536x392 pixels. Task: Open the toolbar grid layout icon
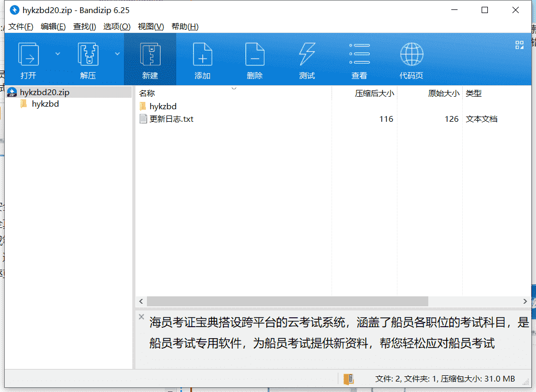(519, 45)
